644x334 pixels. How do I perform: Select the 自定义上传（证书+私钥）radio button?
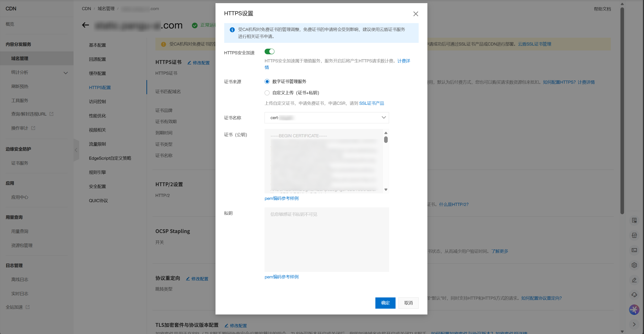pyautogui.click(x=267, y=93)
